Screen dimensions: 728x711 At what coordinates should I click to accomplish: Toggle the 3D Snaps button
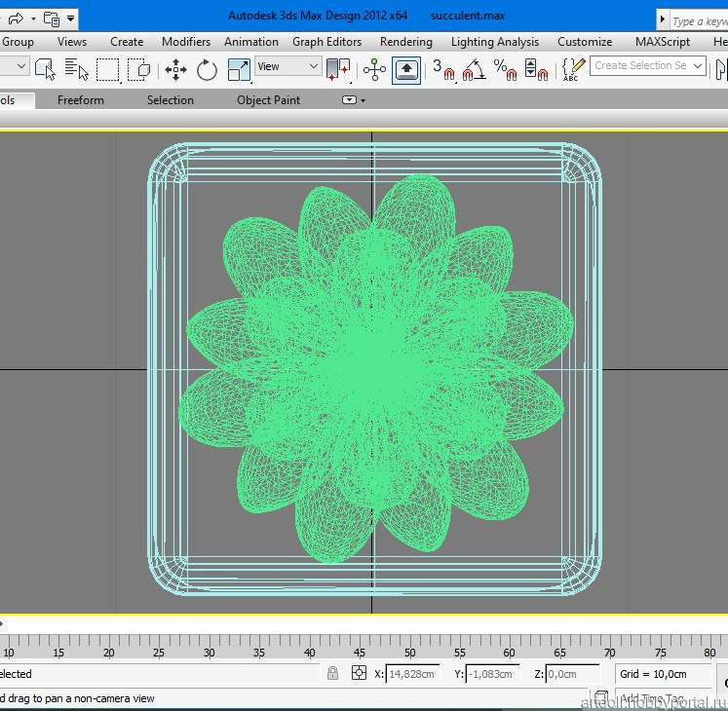click(443, 68)
